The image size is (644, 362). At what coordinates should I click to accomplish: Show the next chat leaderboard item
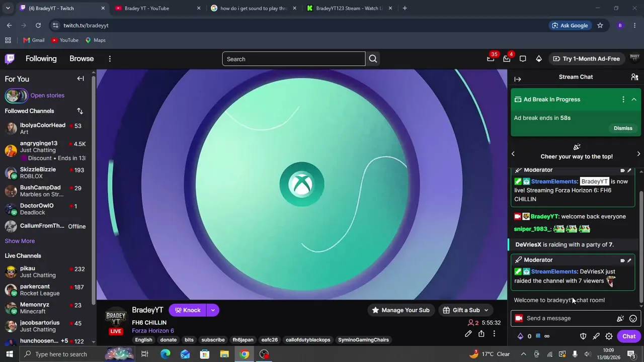pos(638,154)
